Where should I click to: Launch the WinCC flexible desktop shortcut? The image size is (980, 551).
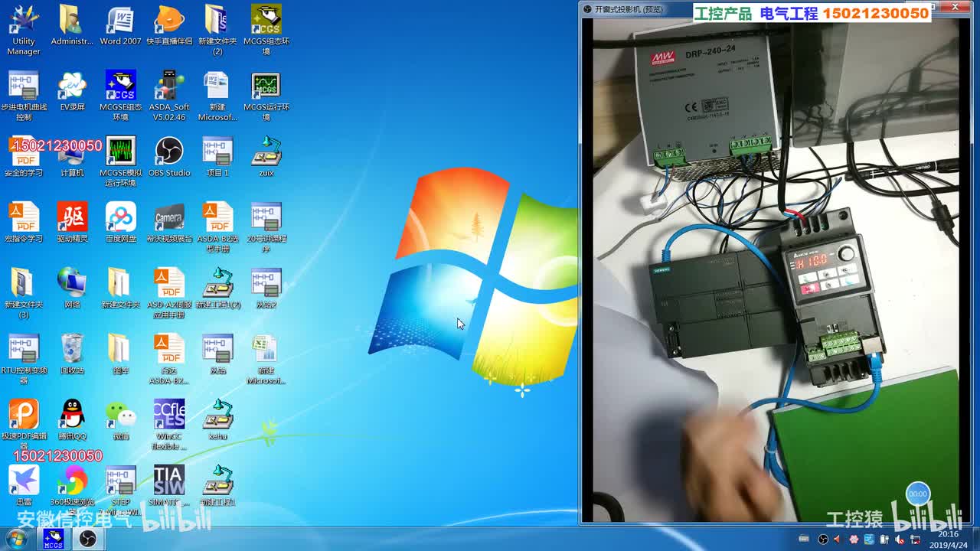pyautogui.click(x=169, y=425)
